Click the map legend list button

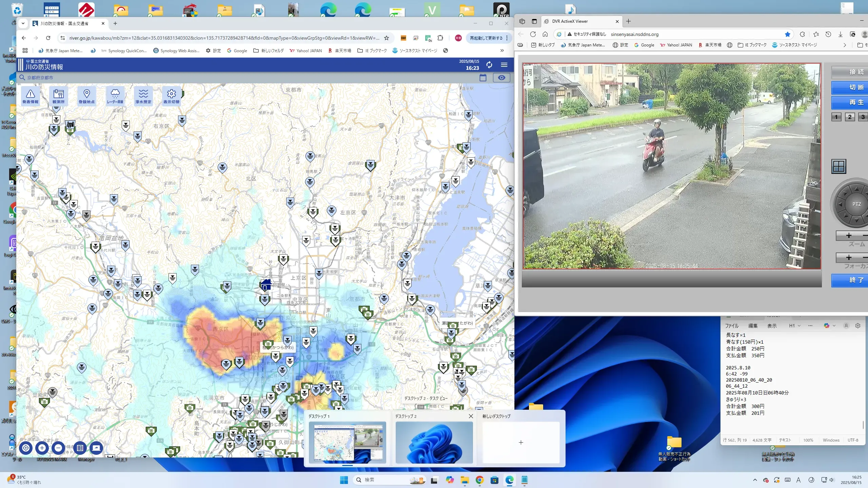pos(80,448)
